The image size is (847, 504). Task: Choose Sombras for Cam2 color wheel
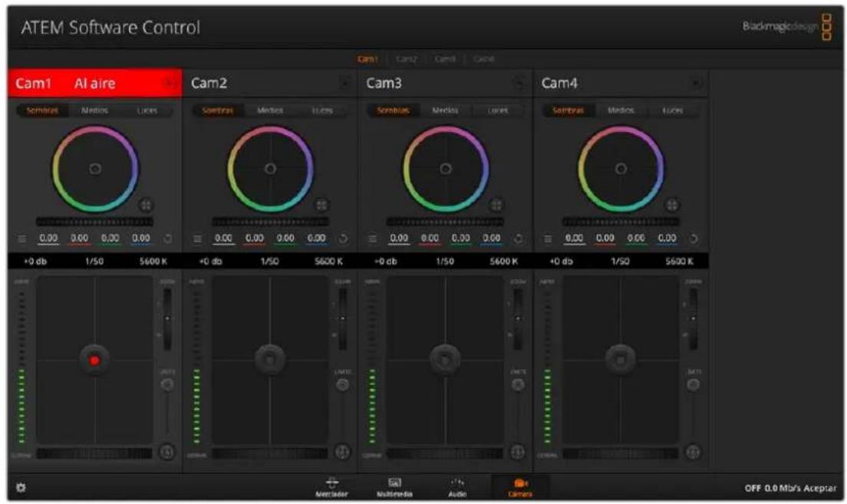pyautogui.click(x=218, y=110)
